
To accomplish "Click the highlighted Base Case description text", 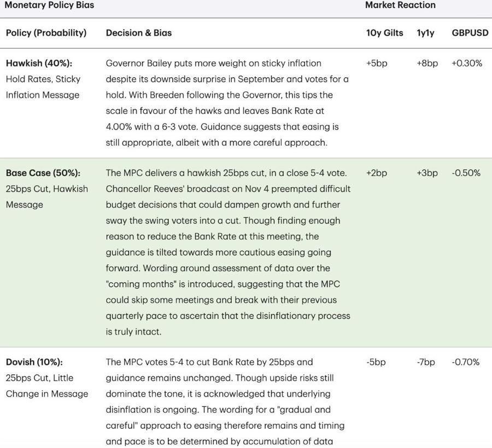I will coord(228,252).
